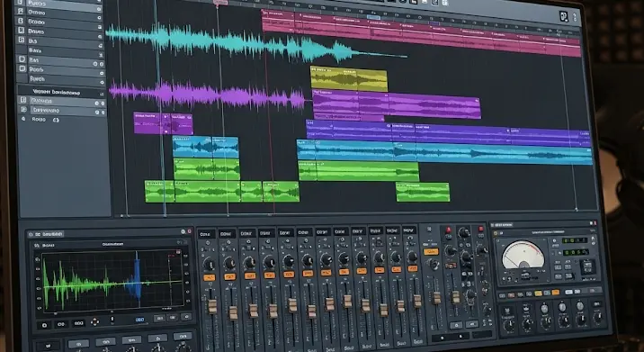Click the first mixer channel's volume fader

point(212,306)
